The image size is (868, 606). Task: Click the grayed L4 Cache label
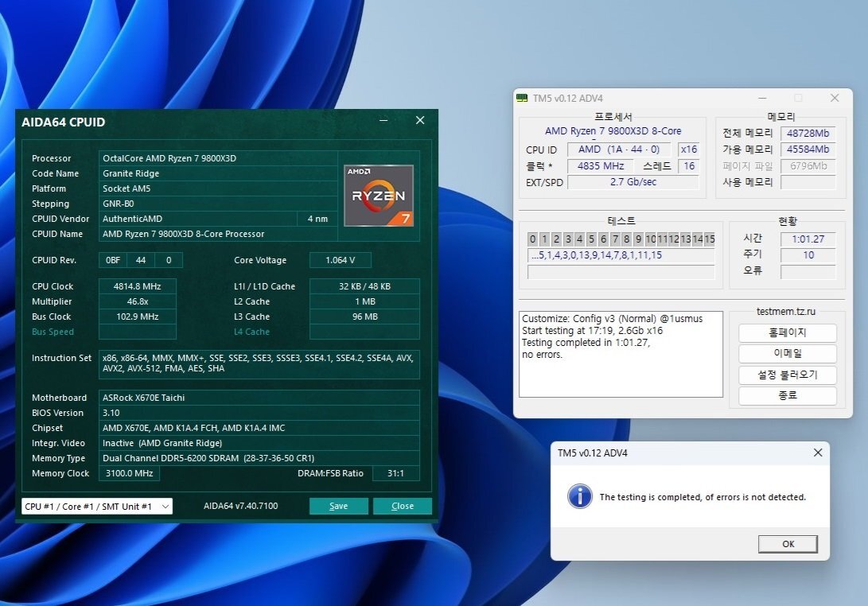[252, 332]
